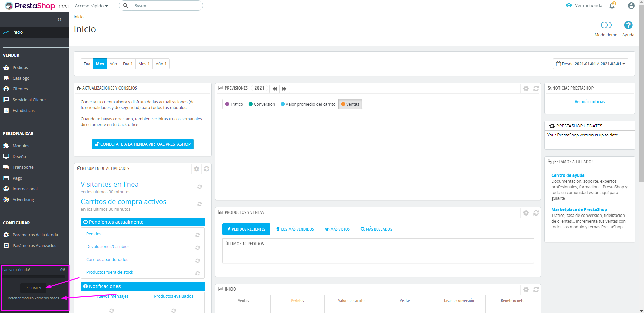
Task: Go to previous year in Previsiones
Action: (x=275, y=89)
